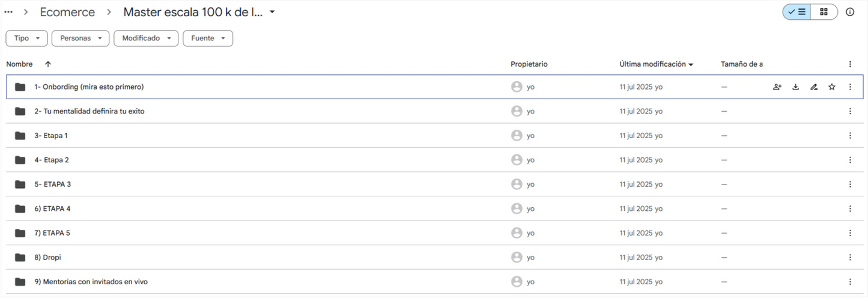Viewport: 868px width, 298px height.
Task: Expand the Master escala 100 k folder menu
Action: click(272, 12)
